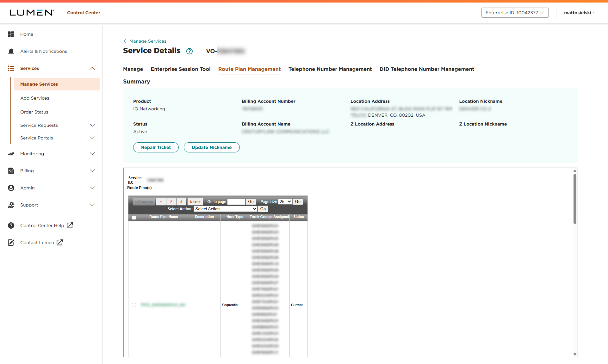The height and width of the screenshot is (364, 608).
Task: Open the Select Action dropdown
Action: (x=225, y=209)
